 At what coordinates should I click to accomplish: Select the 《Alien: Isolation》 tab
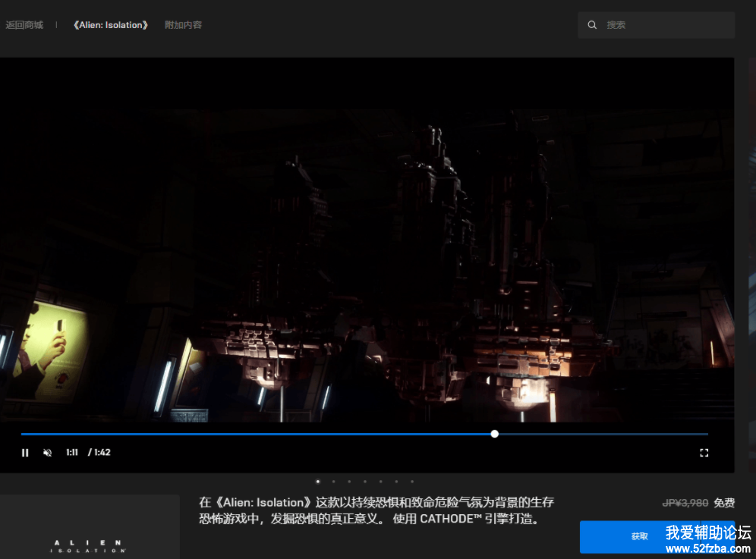[x=110, y=25]
